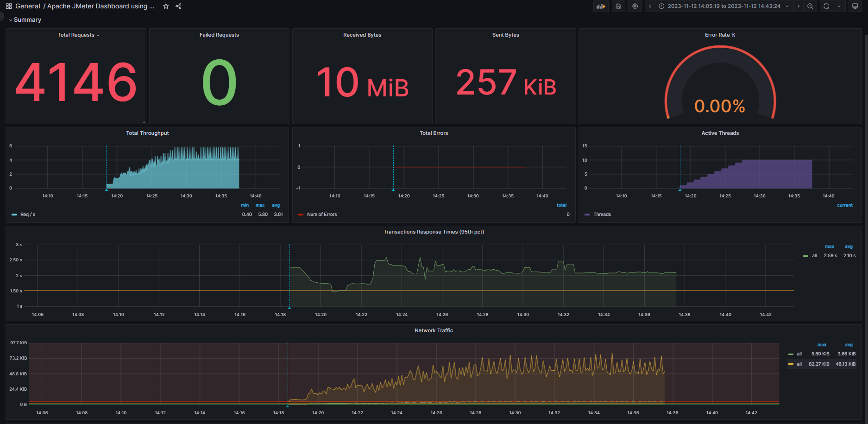Click the Apache JMeter Dashboard title link

101,6
